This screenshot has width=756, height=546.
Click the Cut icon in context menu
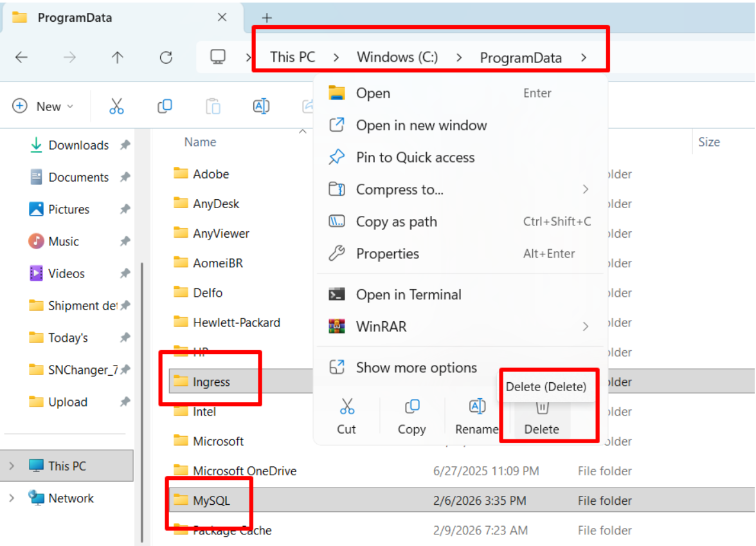click(x=346, y=407)
